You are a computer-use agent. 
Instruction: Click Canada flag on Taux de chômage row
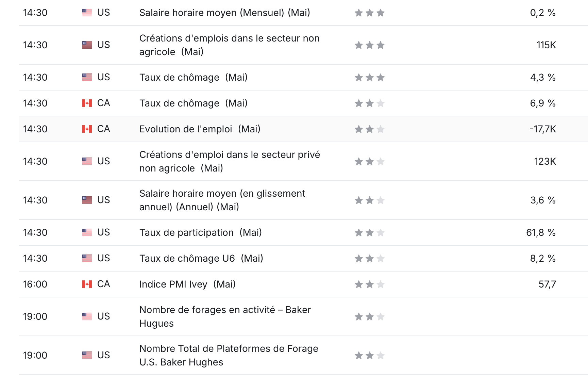point(87,103)
